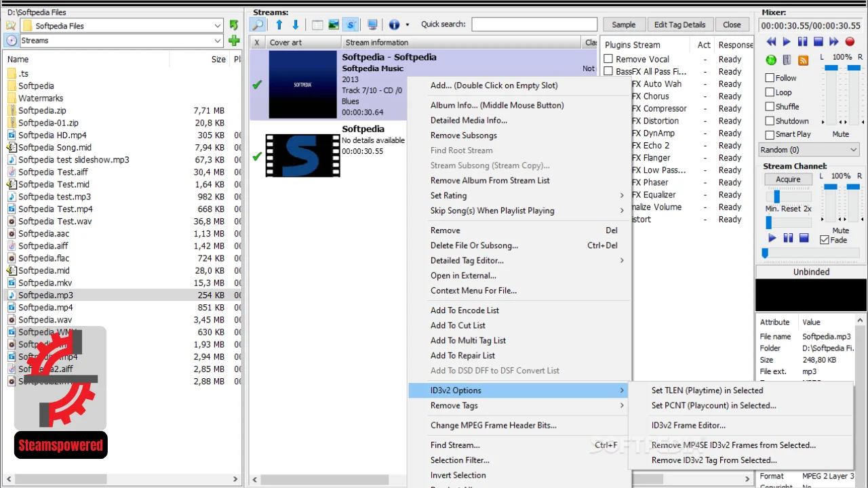Enable the Smart Play checkbox
The width and height of the screenshot is (868, 488).
click(770, 134)
